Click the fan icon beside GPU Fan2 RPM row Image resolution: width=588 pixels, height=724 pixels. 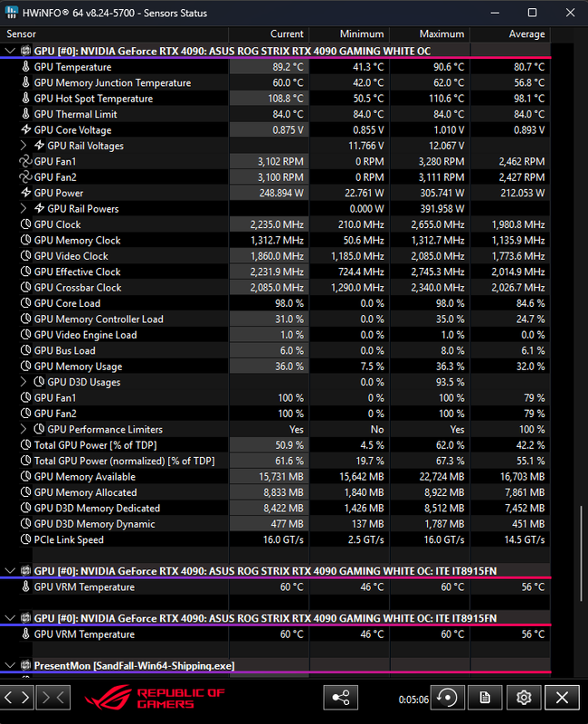click(25, 176)
